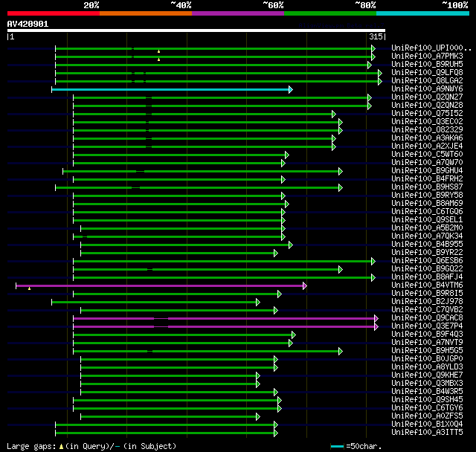Select the UniRef100_A7QK34 label
This screenshot has width=476, height=452.
[x=427, y=236]
